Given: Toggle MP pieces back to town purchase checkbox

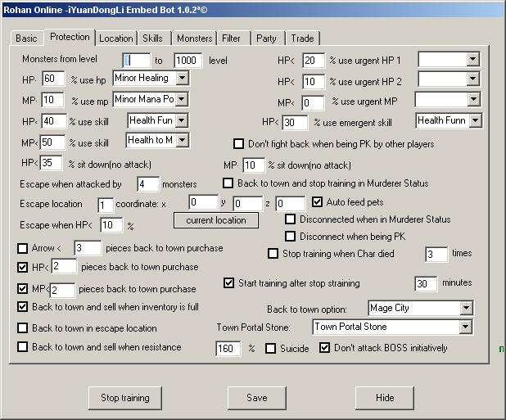Looking at the screenshot, I should 22,288.
